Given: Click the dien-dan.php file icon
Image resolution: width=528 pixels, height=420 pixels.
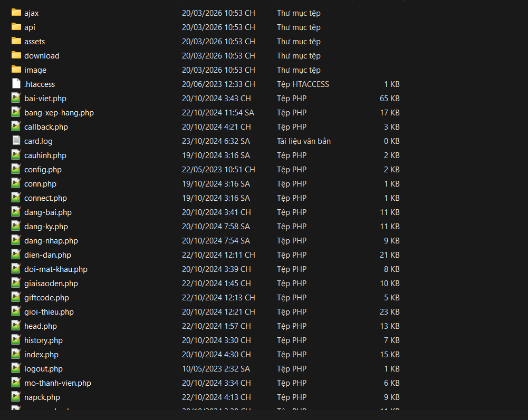Looking at the screenshot, I should (16, 255).
